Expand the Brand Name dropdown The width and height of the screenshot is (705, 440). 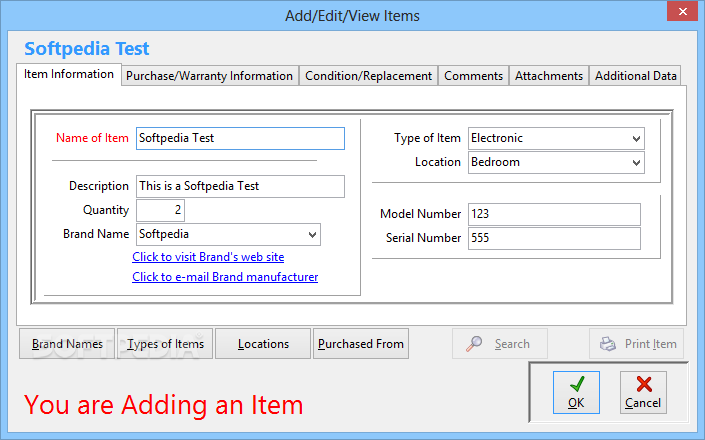pos(312,235)
